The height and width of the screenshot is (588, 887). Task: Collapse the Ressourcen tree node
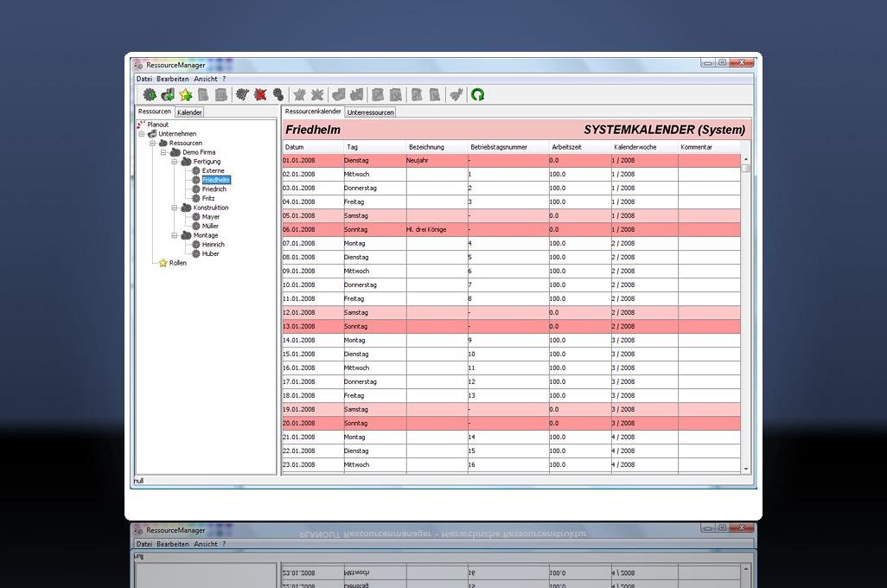152,144
